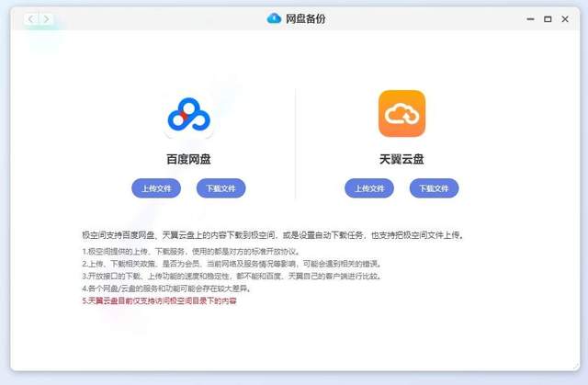Click note 2 about 上传、下载相关政策

click(232, 264)
